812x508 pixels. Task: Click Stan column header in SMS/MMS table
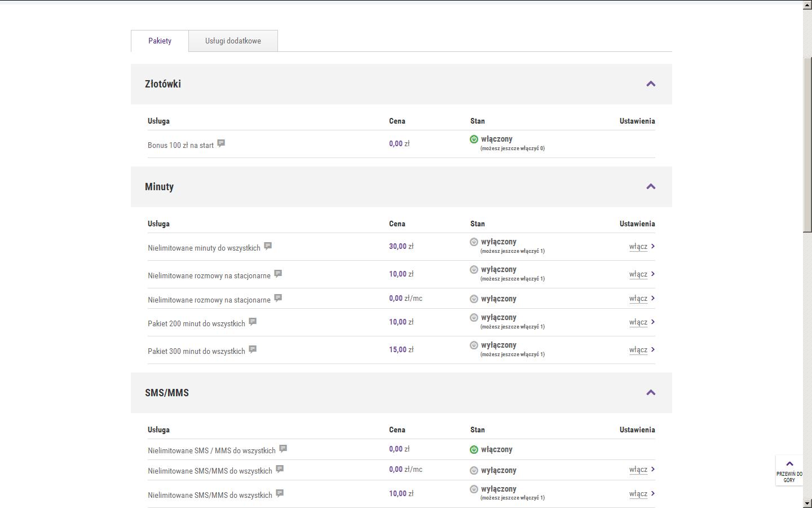tap(478, 430)
